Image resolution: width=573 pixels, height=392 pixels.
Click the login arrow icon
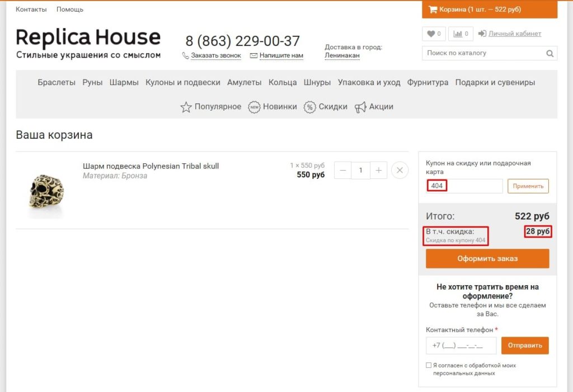[482, 34]
